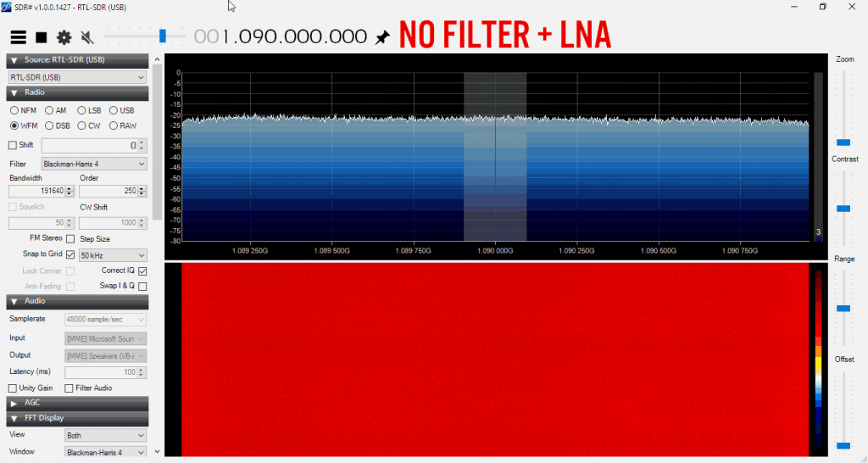Click the Zoom slider handle
868x463 pixels.
tap(843, 142)
